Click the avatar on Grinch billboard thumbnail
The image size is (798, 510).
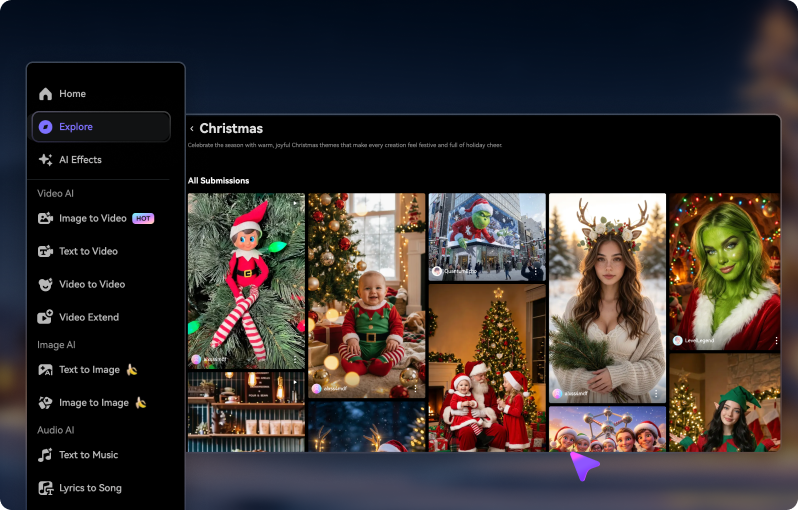click(x=437, y=271)
